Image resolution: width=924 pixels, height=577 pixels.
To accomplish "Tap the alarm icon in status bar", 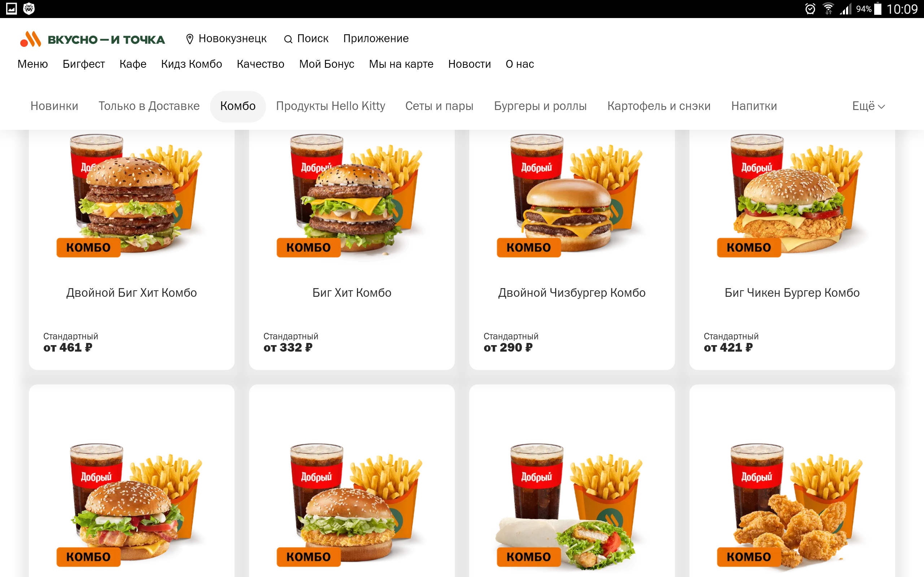I will pyautogui.click(x=810, y=9).
